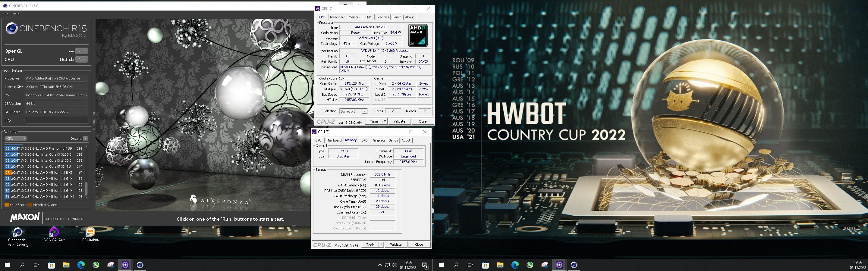Viewport: 868px width, 271px height.
Task: Click Validate in lower CPU-Z window
Action: (x=396, y=245)
